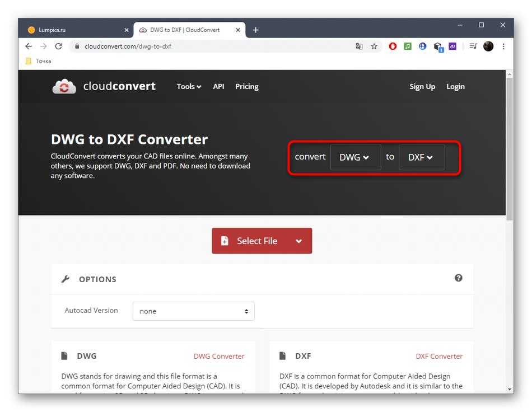532x412 pixels.
Task: Open the red ad blocker extension
Action: point(393,46)
